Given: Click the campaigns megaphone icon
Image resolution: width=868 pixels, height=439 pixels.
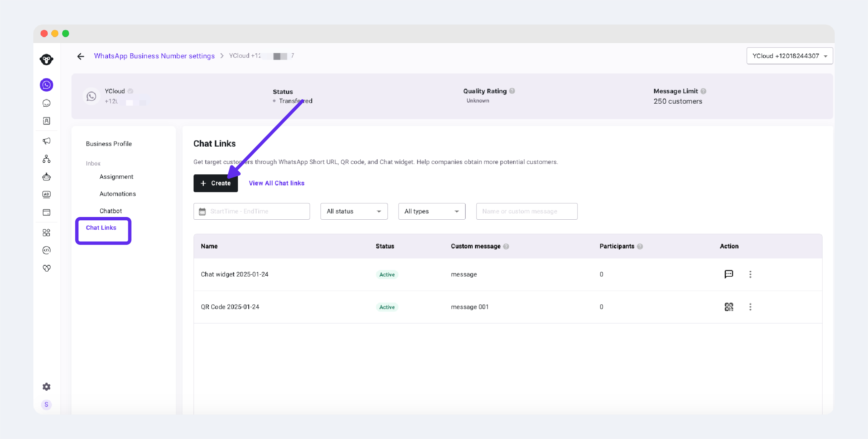Looking at the screenshot, I should coord(47,141).
